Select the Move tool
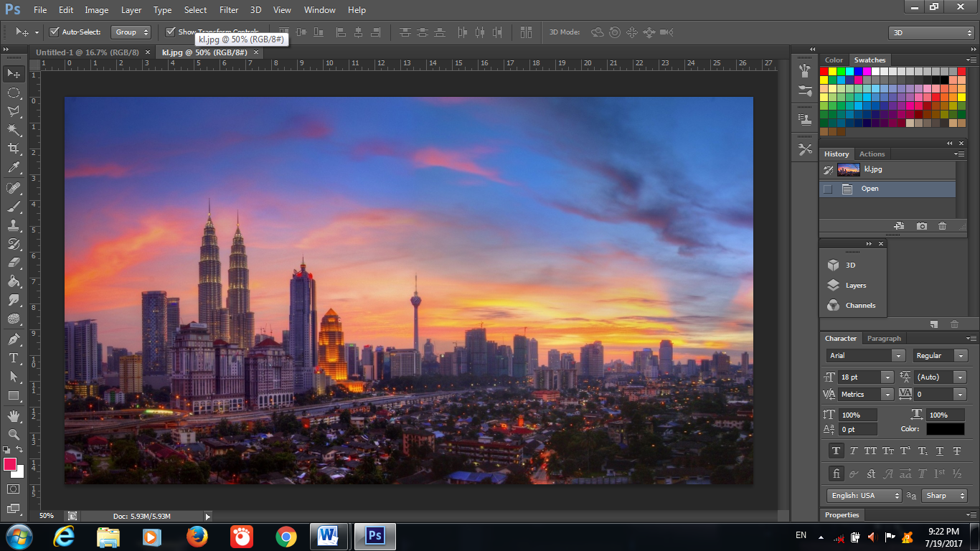980x551 pixels. [13, 73]
